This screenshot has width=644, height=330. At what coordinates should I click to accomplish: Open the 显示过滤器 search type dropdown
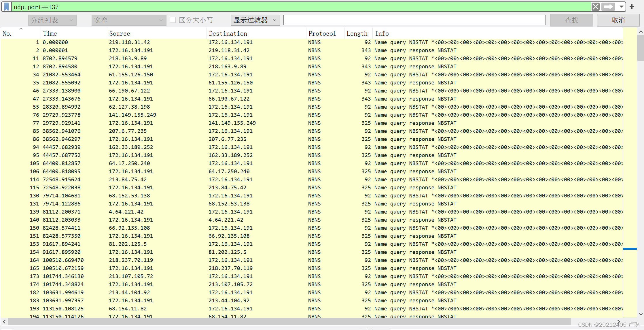(255, 20)
